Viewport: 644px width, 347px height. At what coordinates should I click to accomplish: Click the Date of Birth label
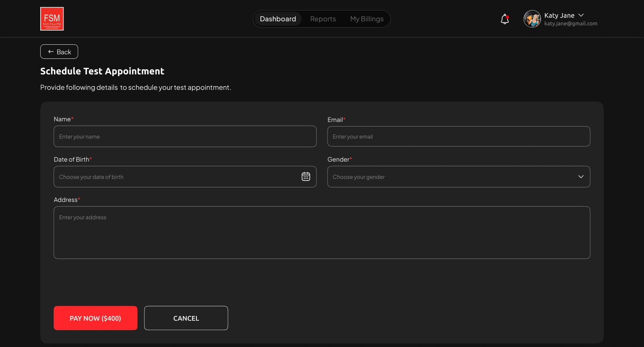[x=73, y=160]
